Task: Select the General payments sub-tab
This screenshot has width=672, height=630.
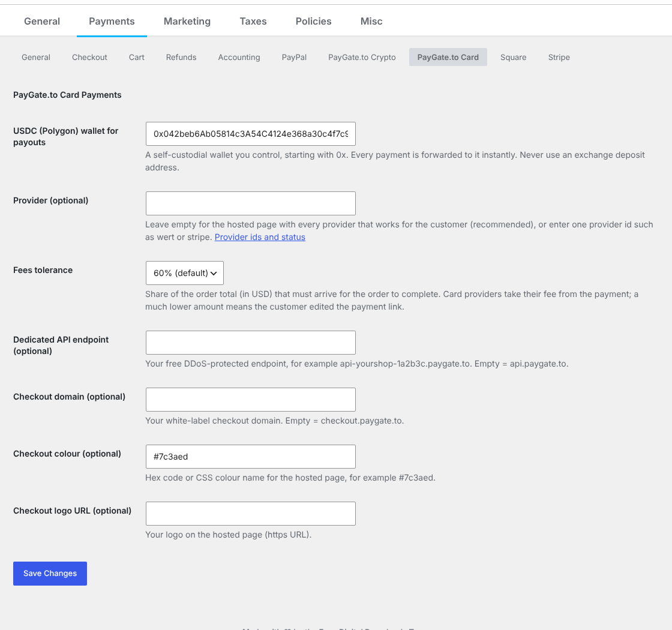Action: pyautogui.click(x=36, y=57)
